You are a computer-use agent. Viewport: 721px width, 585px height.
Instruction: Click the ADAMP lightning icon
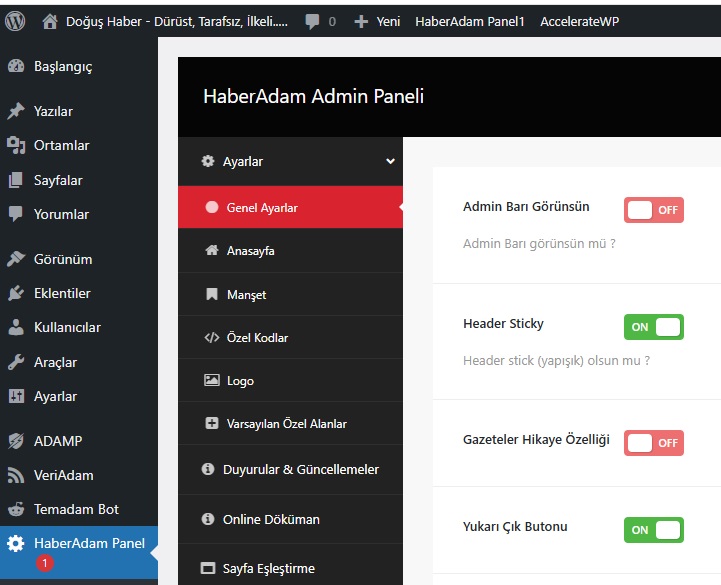pyautogui.click(x=16, y=441)
